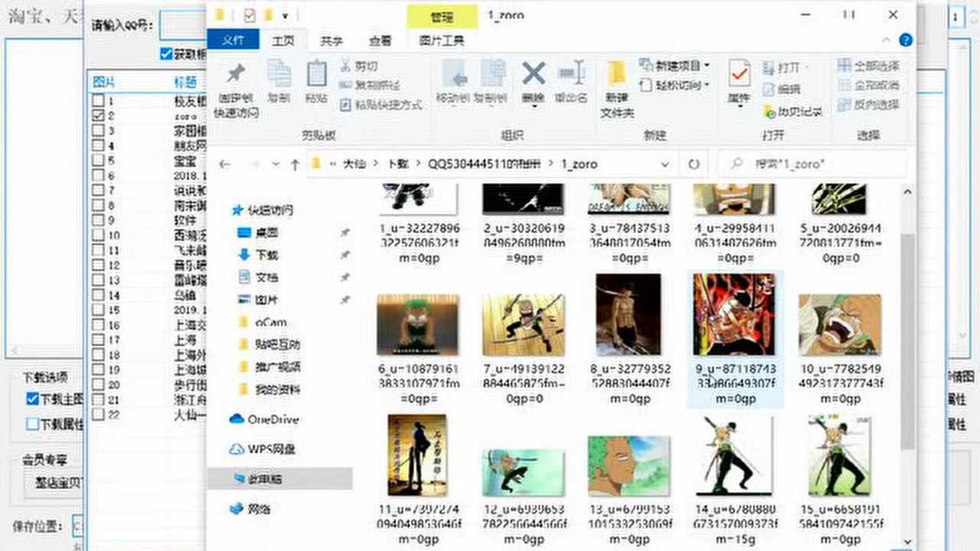Click the 全部选择 select all icon
The height and width of the screenshot is (551, 980).
(844, 66)
